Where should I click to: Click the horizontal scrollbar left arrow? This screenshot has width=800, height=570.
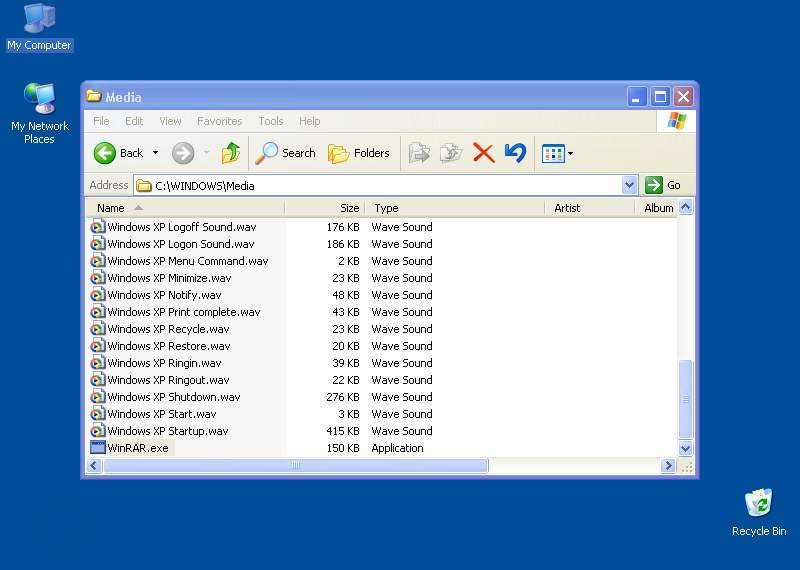coord(94,465)
